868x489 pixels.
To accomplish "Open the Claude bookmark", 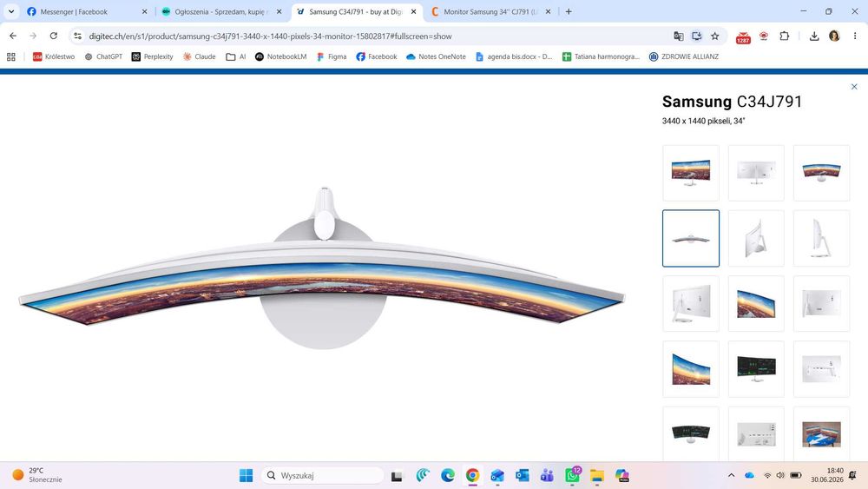I will pos(200,56).
